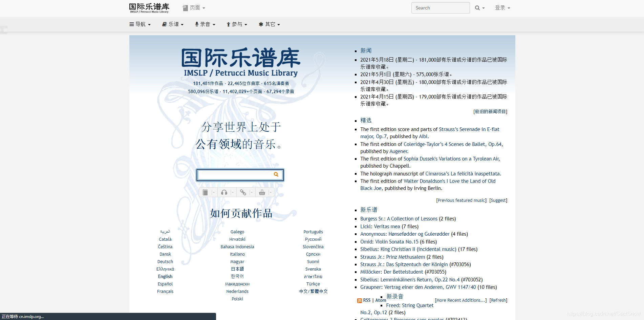Open Millöcker: Der Bettelstudent entry

[392, 272]
